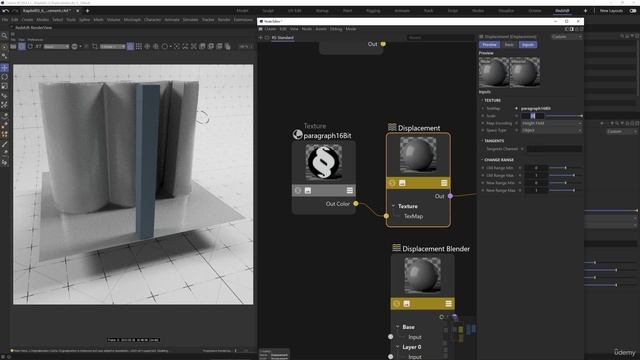Click the paragraph16Bit node menu icon

click(350, 191)
